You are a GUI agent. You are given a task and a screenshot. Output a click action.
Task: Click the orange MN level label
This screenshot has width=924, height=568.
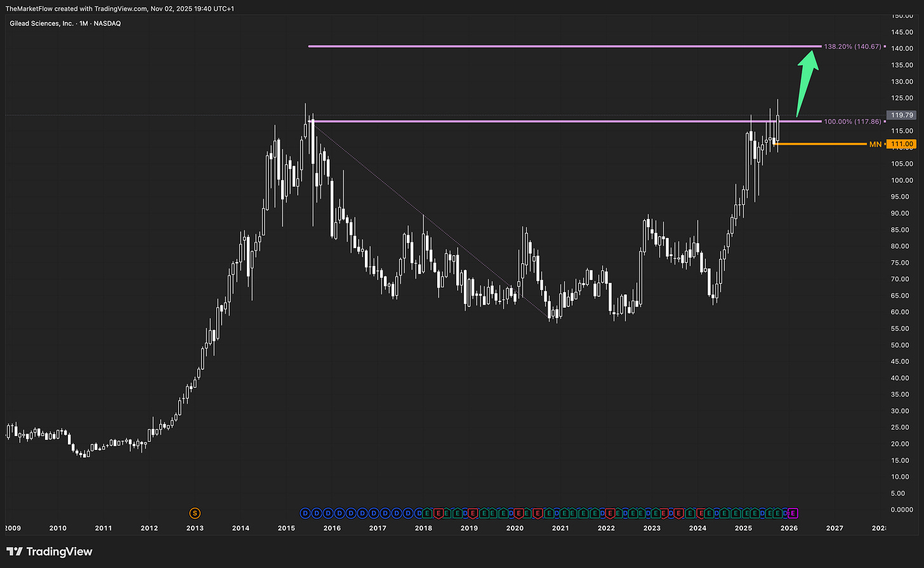[x=875, y=144]
